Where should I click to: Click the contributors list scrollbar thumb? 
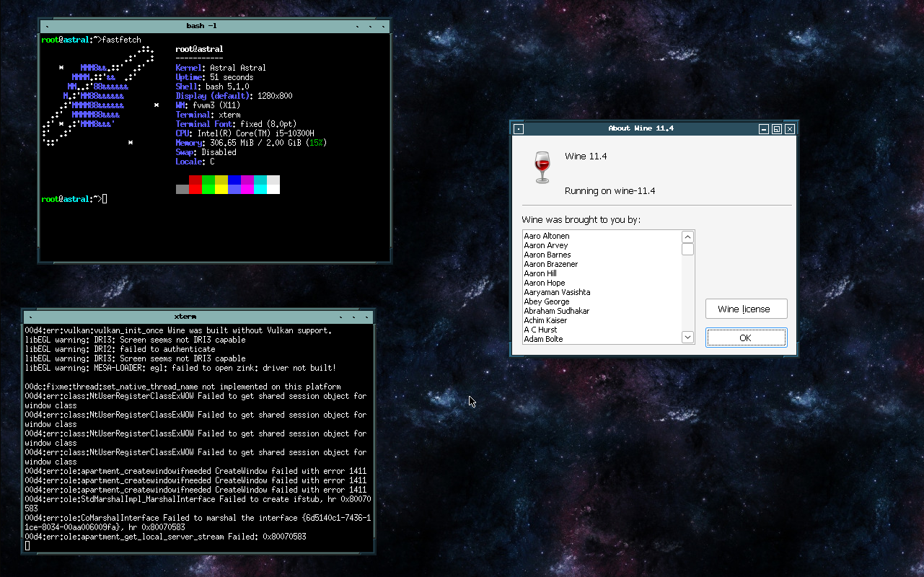pyautogui.click(x=687, y=250)
